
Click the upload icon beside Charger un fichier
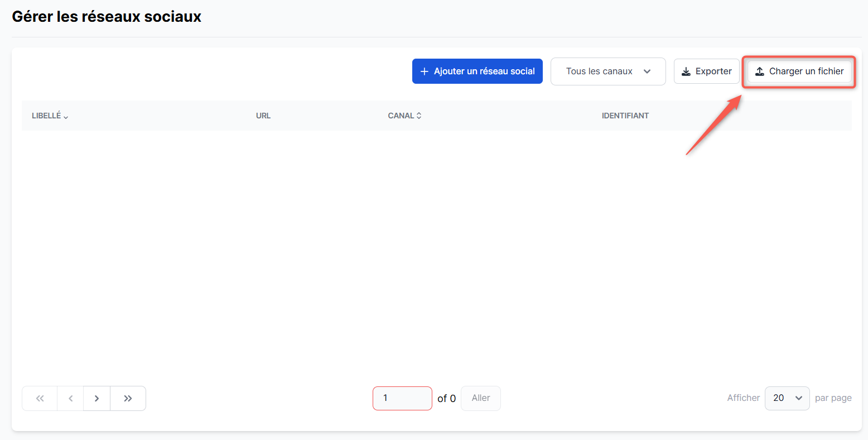pos(760,71)
